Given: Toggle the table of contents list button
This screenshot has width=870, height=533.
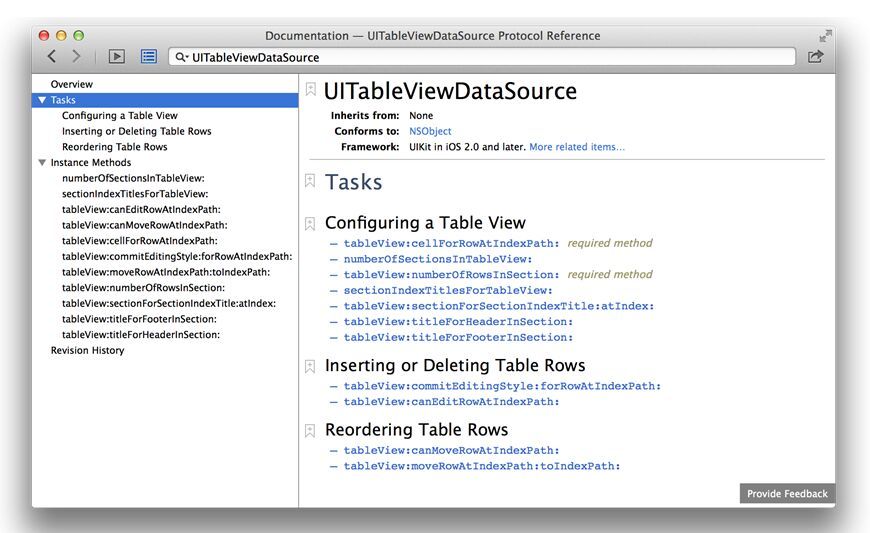Looking at the screenshot, I should point(149,57).
